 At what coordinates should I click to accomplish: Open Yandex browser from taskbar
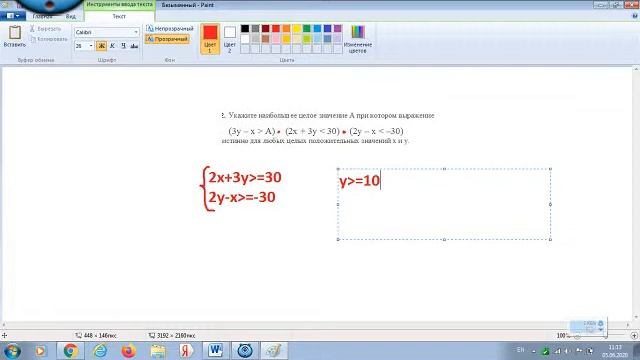coord(187,351)
